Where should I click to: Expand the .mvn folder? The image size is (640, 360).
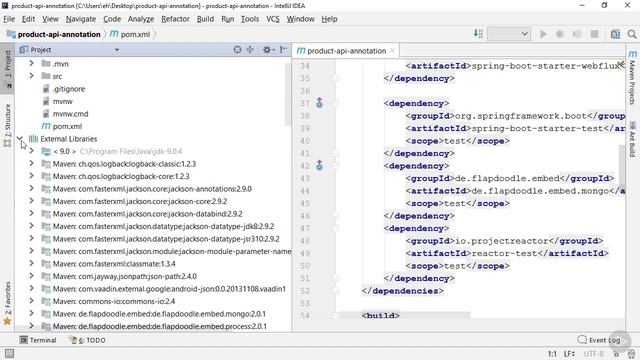point(31,64)
